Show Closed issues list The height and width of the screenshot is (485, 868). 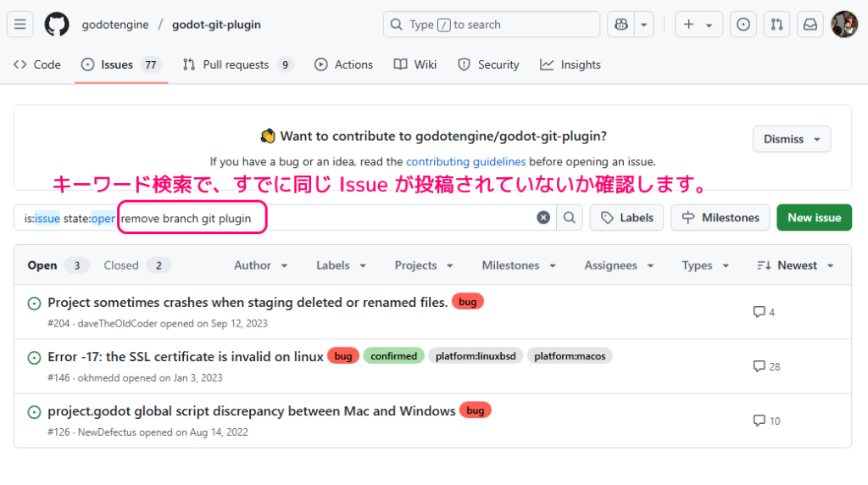point(137,265)
